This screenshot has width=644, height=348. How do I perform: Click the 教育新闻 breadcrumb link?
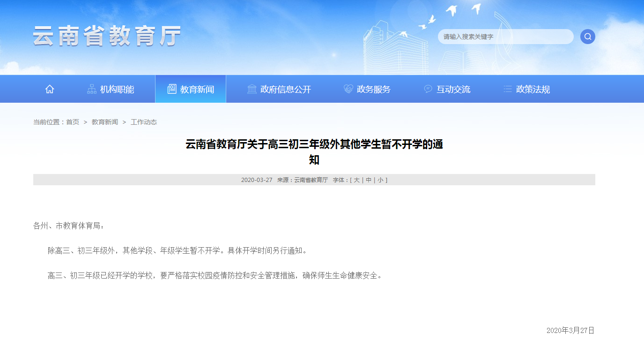point(105,122)
